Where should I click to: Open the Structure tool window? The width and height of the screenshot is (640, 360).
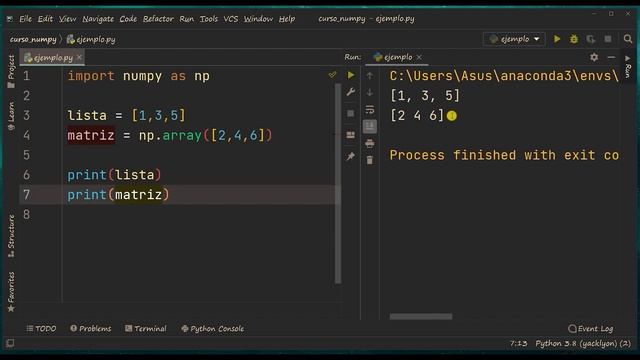click(11, 236)
